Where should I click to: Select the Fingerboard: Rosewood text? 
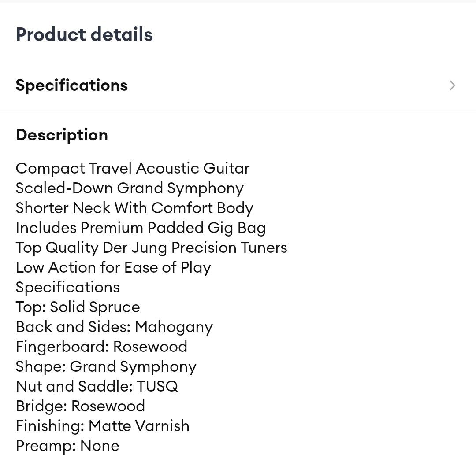101,347
